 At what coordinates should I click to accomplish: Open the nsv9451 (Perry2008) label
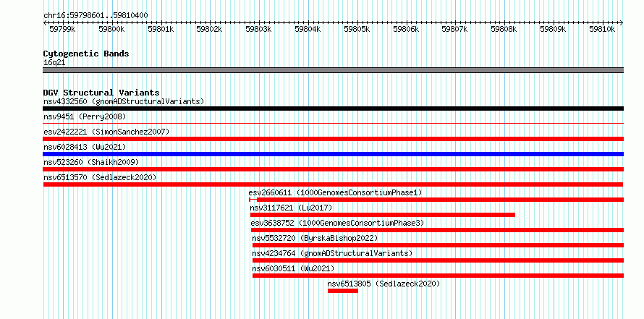[x=85, y=116]
